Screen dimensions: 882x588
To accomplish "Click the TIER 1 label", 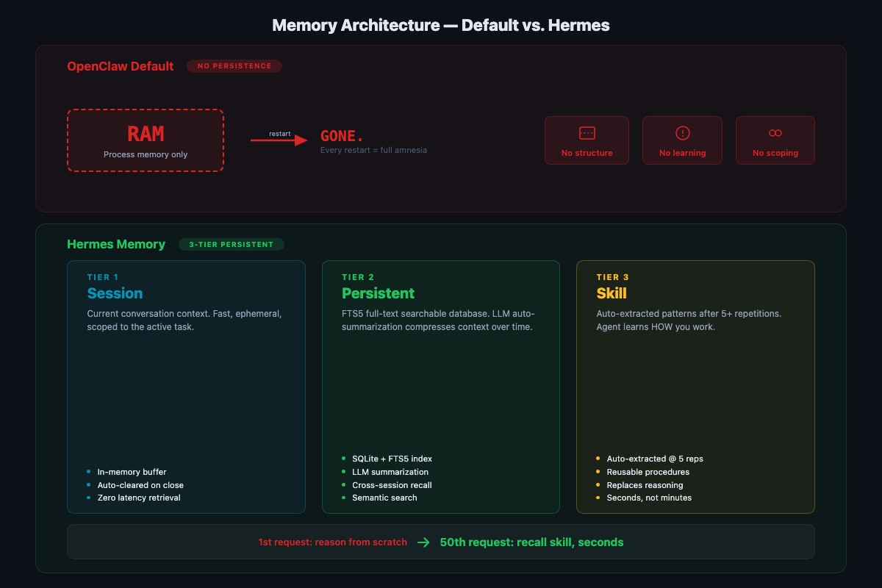I will tap(103, 277).
